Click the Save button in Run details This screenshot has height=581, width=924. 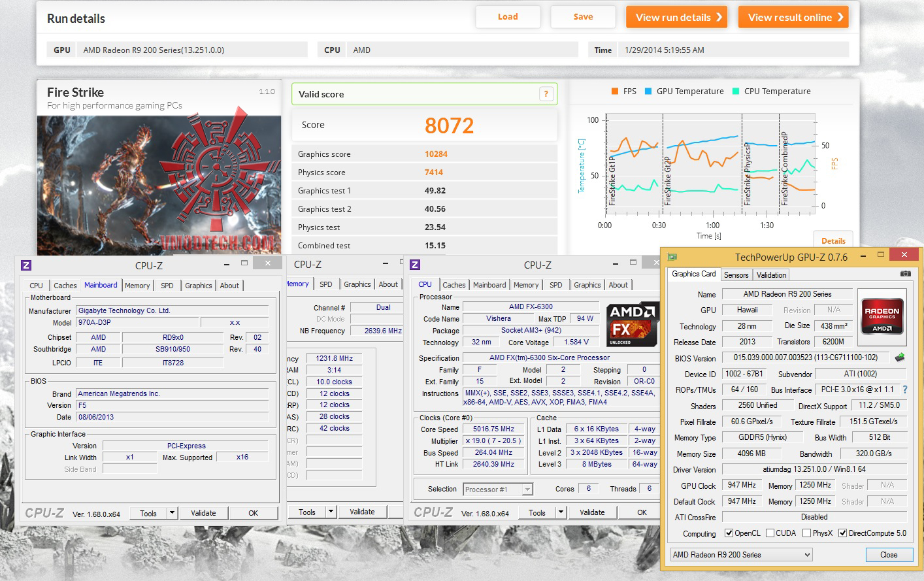584,17
